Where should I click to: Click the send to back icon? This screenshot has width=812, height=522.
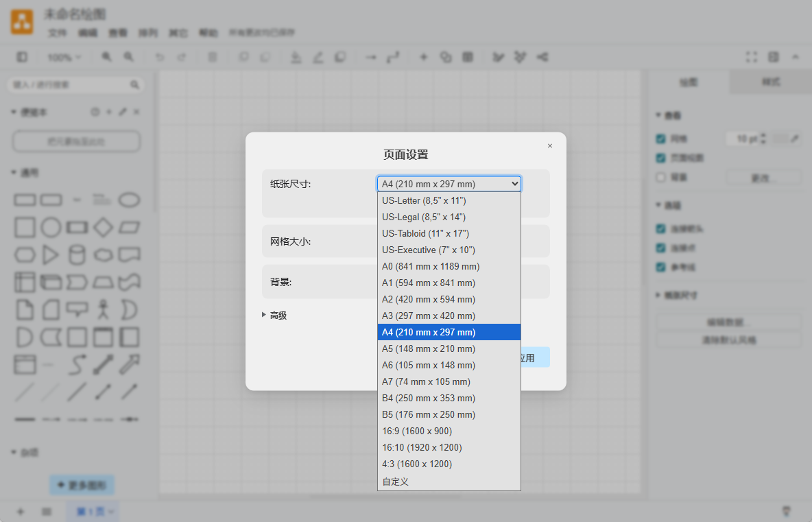coord(265,57)
